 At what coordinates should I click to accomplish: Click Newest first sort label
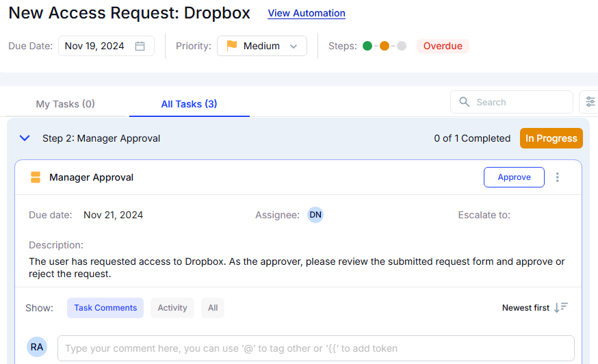[x=525, y=307]
